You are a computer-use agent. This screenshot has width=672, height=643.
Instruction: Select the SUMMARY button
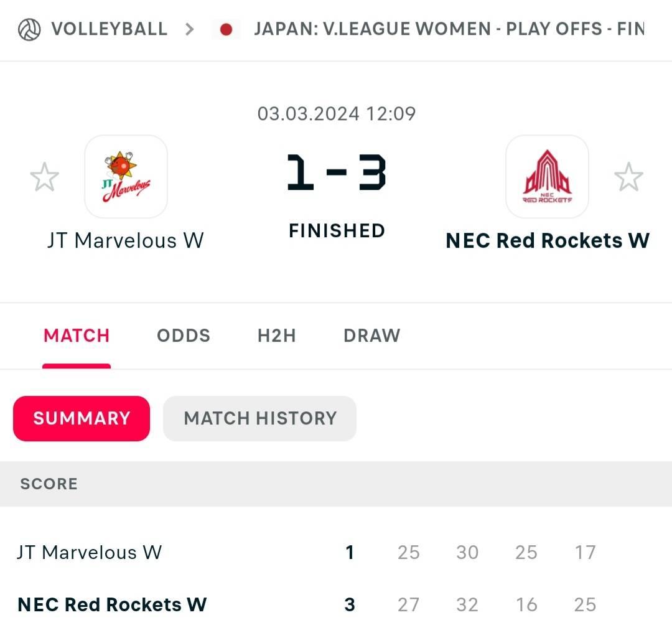click(x=82, y=418)
